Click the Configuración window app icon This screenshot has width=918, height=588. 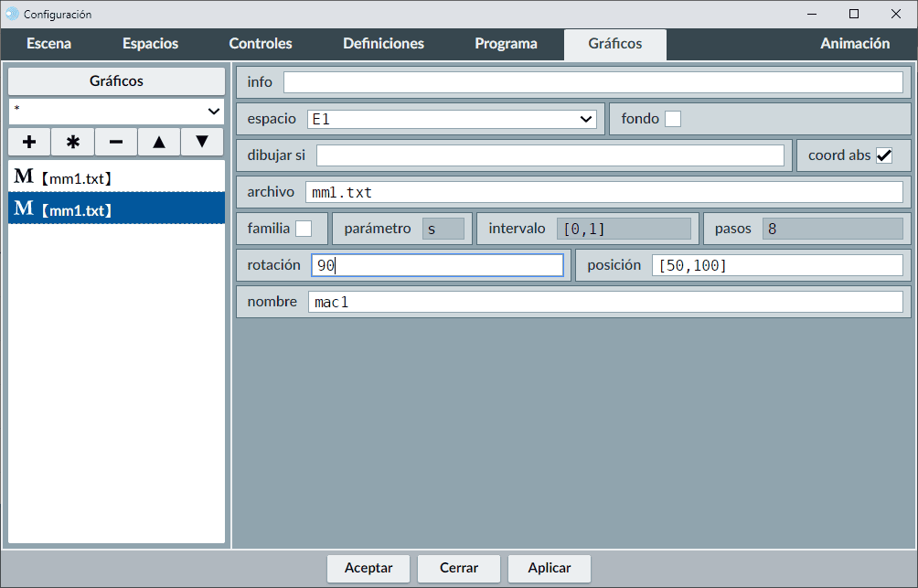(x=12, y=14)
